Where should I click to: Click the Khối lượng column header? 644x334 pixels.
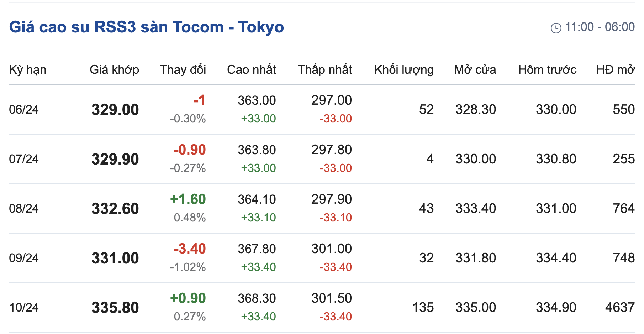pos(404,70)
